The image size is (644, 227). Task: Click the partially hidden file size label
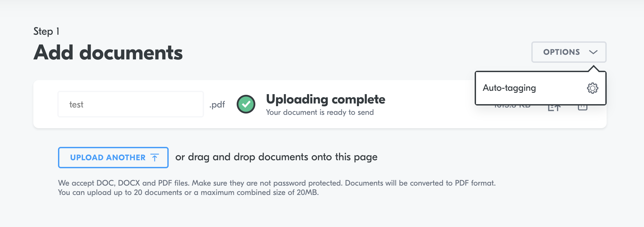click(x=512, y=107)
